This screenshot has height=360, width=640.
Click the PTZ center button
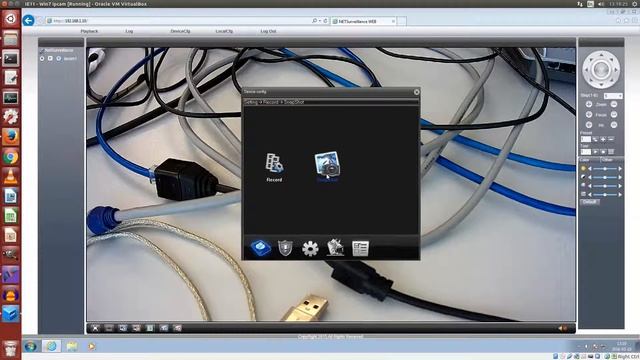tap(601, 70)
